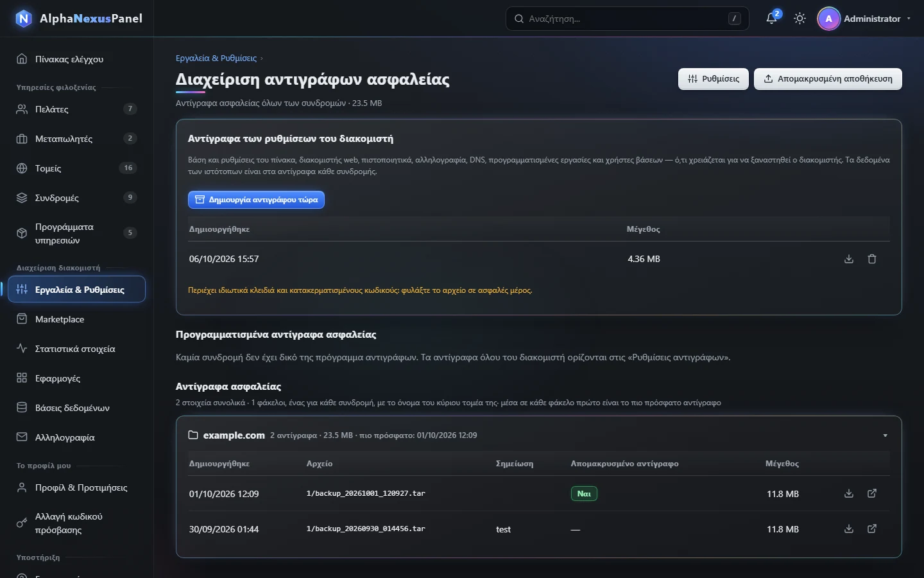The width and height of the screenshot is (924, 578).
Task: Open the notifications bell
Action: (772, 19)
